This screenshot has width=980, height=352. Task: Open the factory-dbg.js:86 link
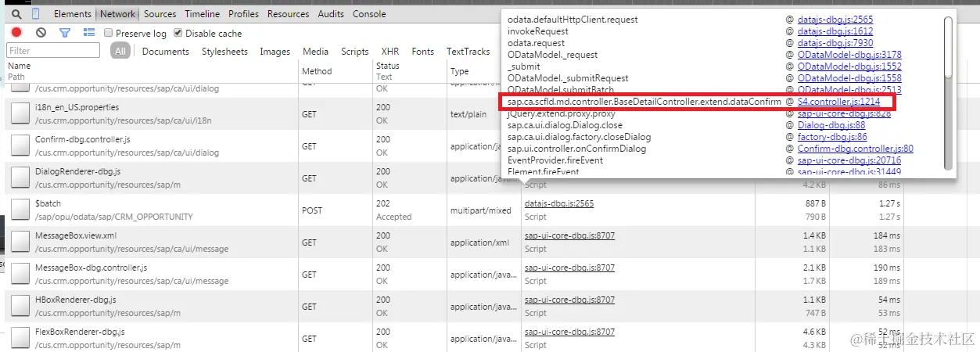click(831, 137)
